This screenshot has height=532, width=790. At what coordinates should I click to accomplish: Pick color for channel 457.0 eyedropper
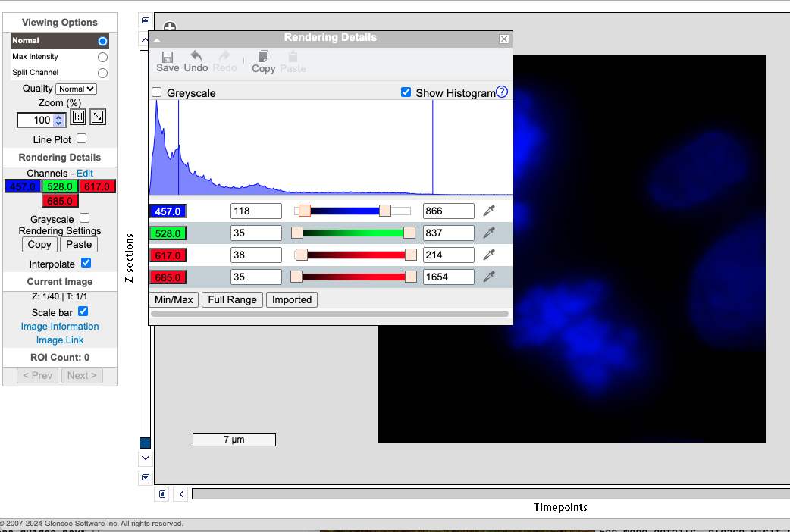(489, 211)
